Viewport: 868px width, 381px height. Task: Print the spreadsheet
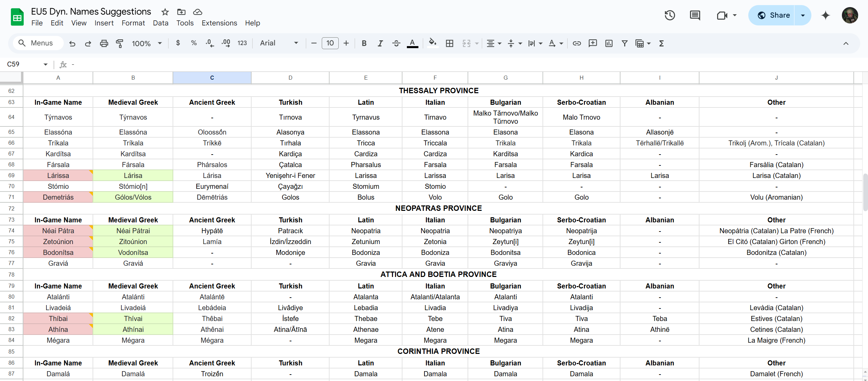tap(104, 43)
